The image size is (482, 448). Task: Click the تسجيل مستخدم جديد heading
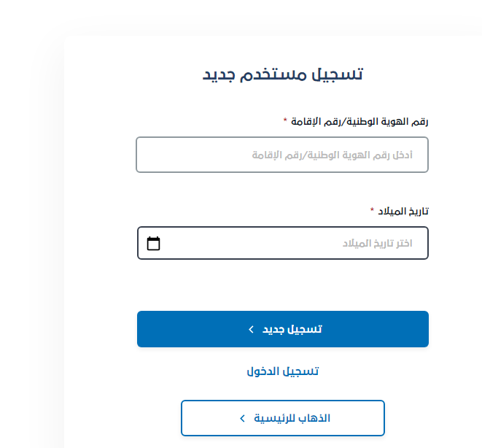coord(283,74)
